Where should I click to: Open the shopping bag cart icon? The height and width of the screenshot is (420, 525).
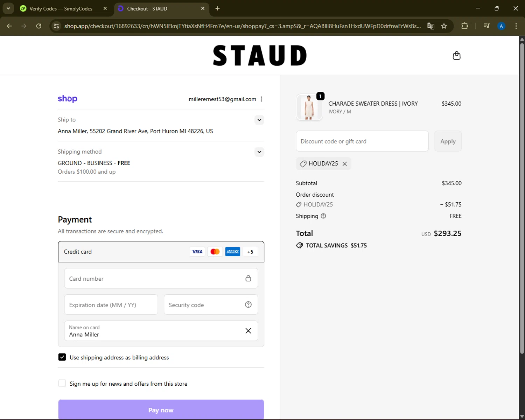tap(456, 56)
